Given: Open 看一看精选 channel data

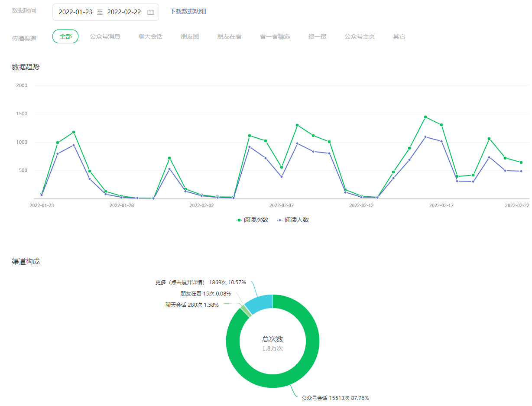Looking at the screenshot, I should point(275,36).
